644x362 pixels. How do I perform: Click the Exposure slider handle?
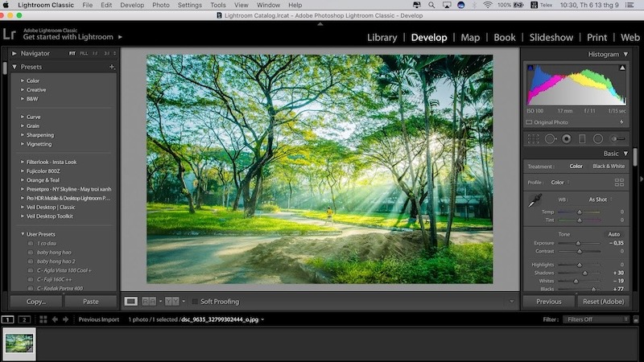pos(578,244)
